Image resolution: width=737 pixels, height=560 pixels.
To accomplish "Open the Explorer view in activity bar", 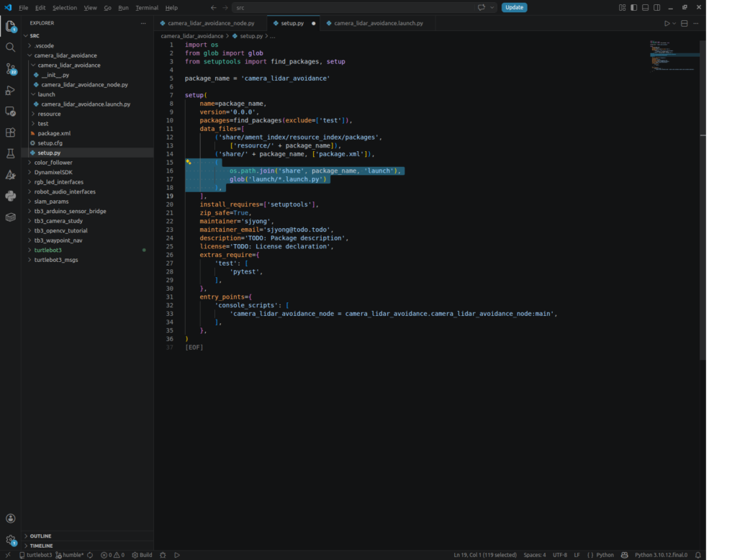I will [10, 27].
